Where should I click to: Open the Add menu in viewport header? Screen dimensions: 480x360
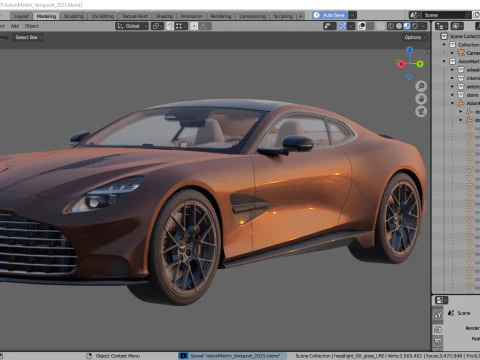click(15, 26)
